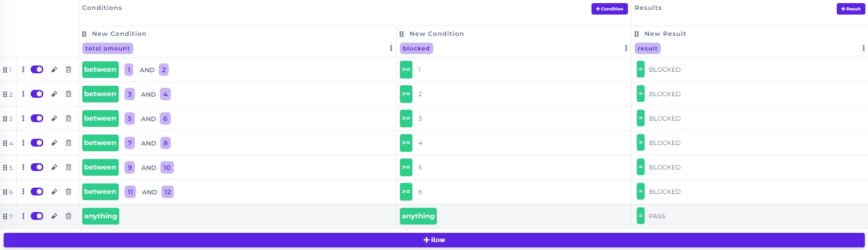The width and height of the screenshot is (868, 250).
Task: Disable the toggle switch for row 1
Action: [37, 70]
